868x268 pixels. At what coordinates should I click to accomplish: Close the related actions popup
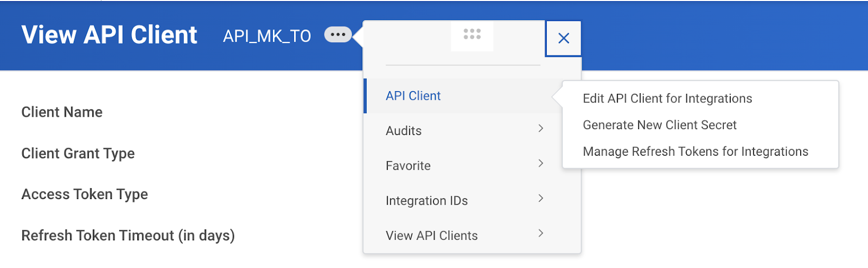coord(564,39)
